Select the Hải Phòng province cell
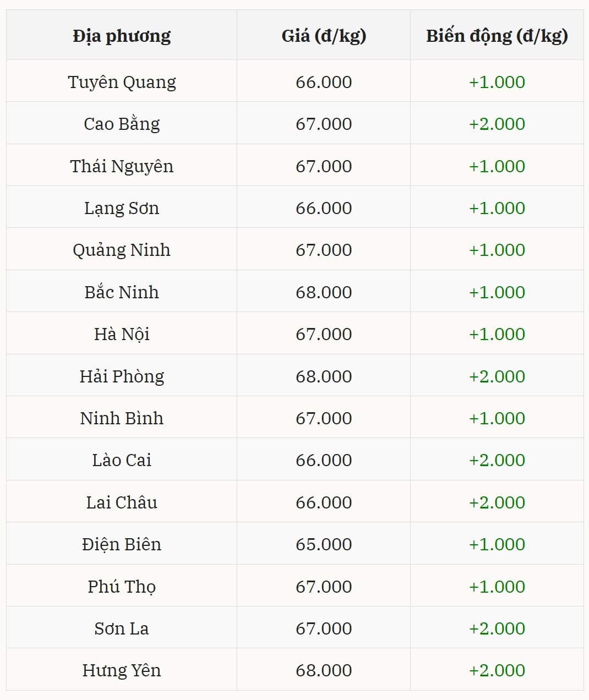 click(122, 376)
